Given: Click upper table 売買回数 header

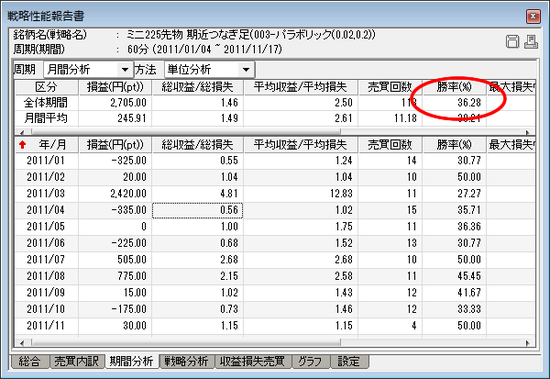Looking at the screenshot, I should tap(390, 87).
